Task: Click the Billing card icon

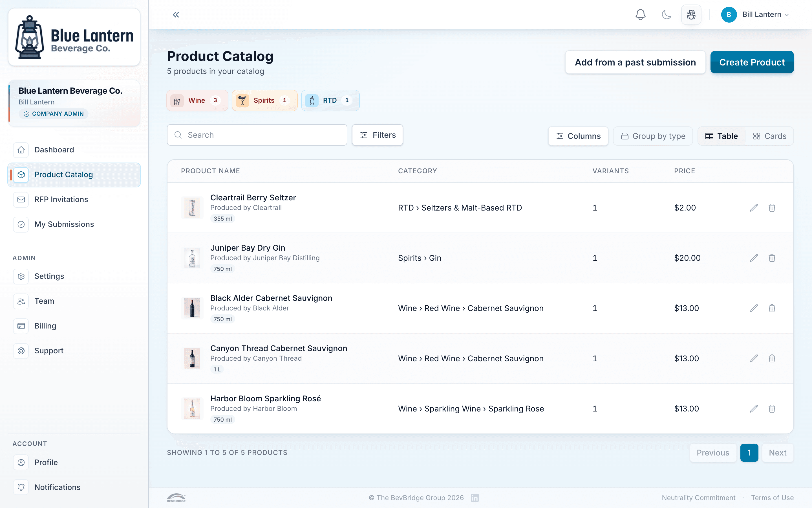Action: 21,326
